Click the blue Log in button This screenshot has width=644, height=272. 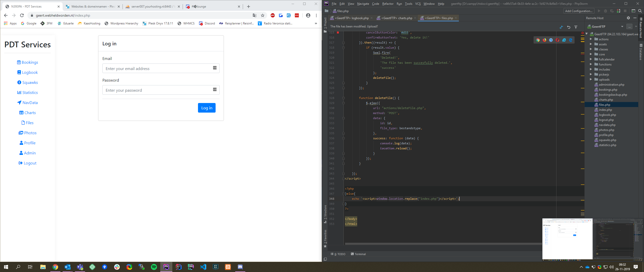point(207,108)
